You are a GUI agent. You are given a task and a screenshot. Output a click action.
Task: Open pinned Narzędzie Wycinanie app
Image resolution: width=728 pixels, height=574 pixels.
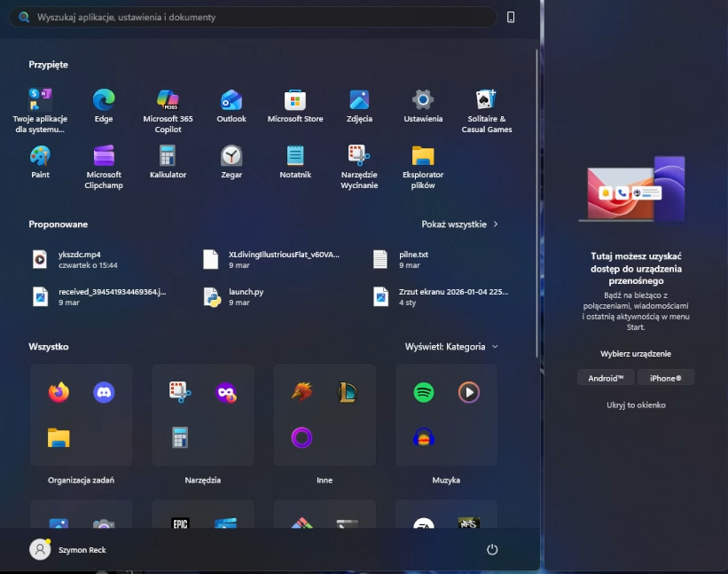(x=359, y=167)
